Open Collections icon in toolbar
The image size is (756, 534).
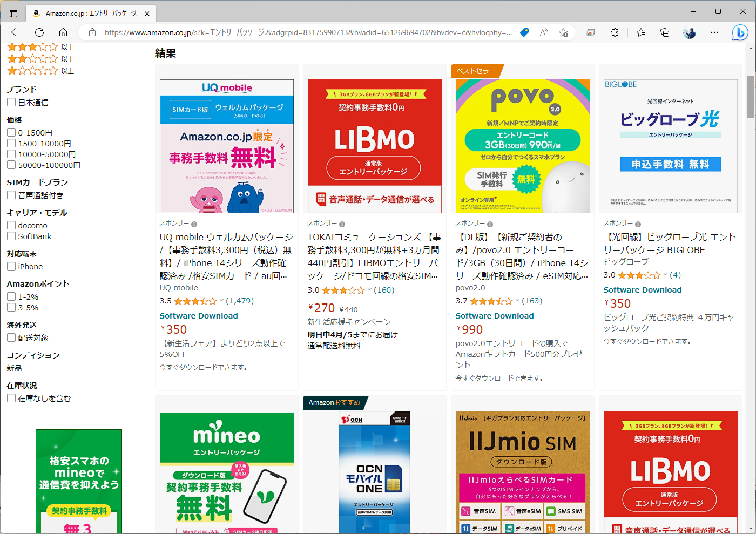click(665, 32)
